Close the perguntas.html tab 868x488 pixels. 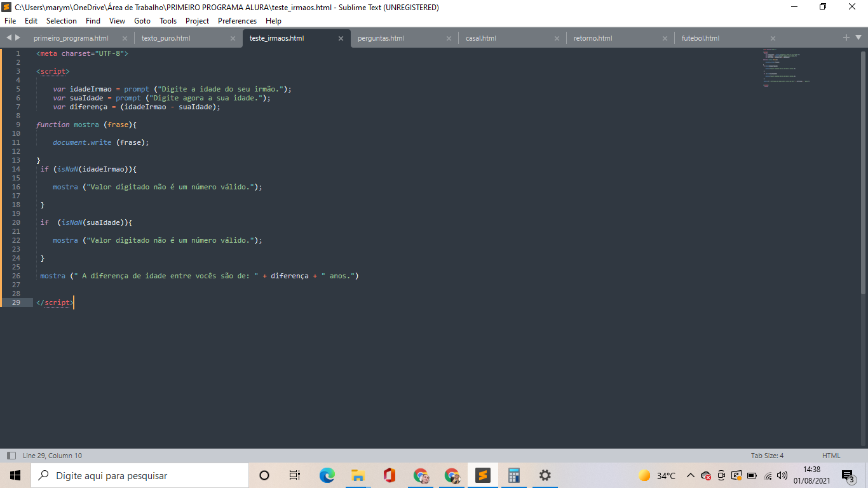[449, 38]
